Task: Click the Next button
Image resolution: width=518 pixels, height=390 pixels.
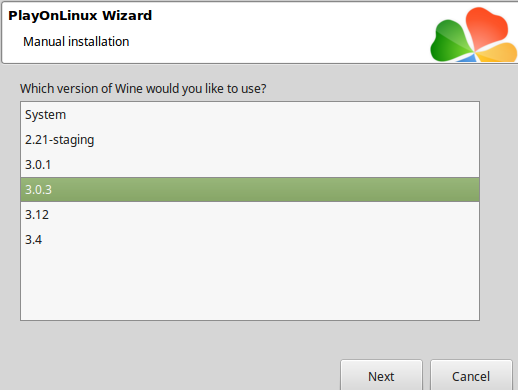Action: [x=381, y=376]
